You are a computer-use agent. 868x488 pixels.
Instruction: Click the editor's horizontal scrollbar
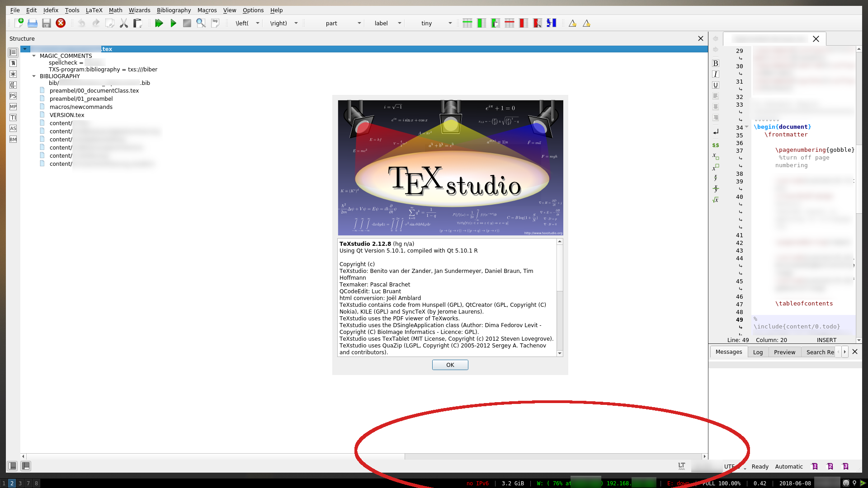(212, 456)
